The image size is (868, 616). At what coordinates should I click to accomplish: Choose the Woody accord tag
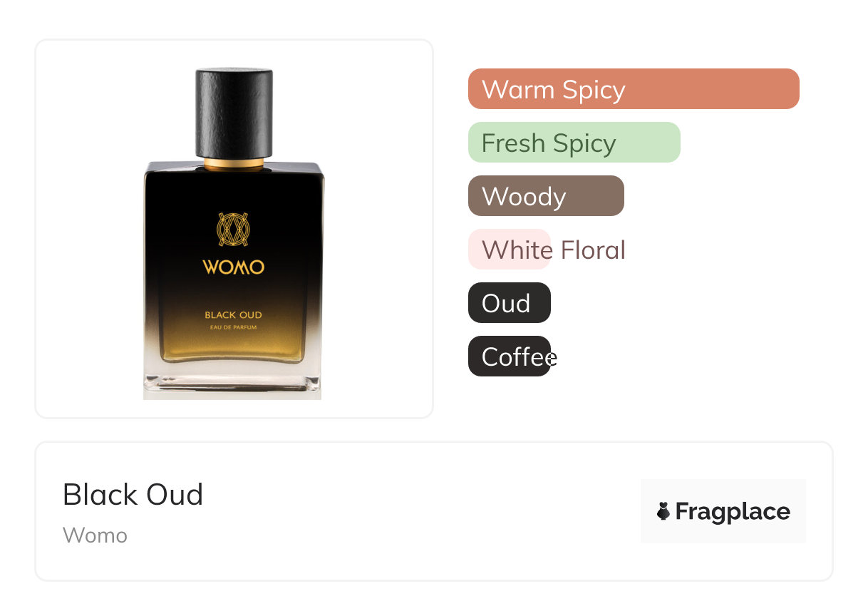pos(546,196)
